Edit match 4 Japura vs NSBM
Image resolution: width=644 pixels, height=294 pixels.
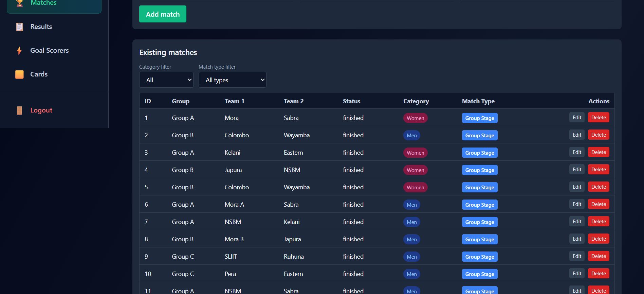[577, 170]
